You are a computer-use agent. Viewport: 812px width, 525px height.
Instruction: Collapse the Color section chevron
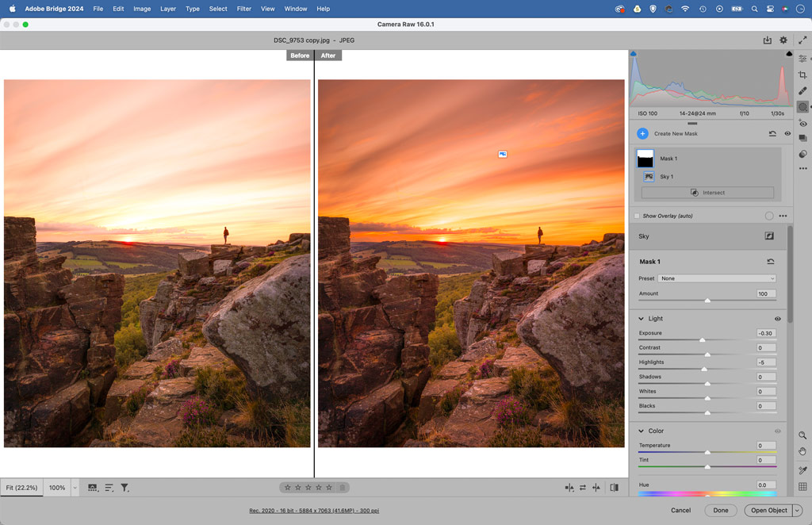click(641, 431)
